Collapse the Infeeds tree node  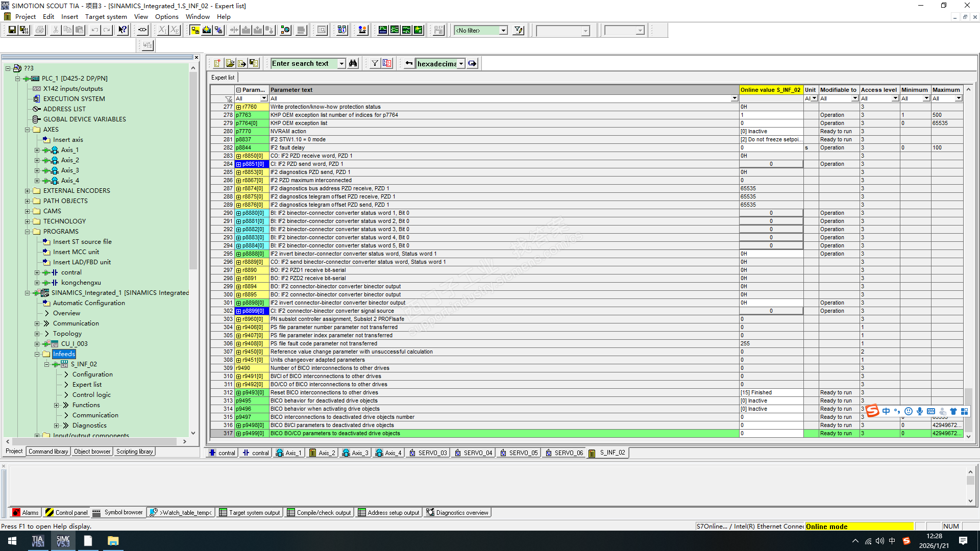coord(37,354)
